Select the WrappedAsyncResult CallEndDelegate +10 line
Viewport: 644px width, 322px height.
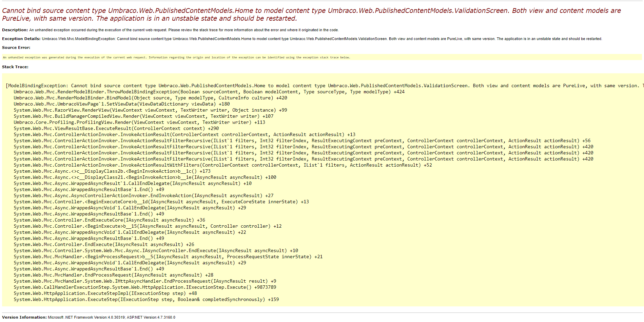tap(133, 184)
